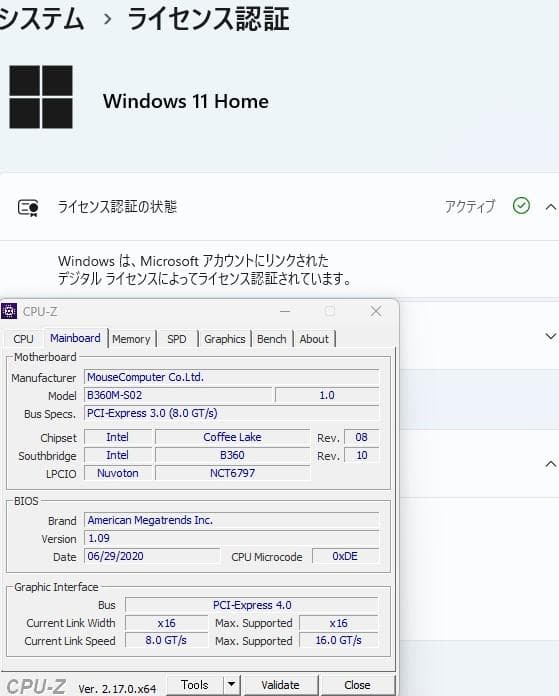Click the CPU-Z title bar app icon
Screen dimensions: 559x696
[x=9, y=311]
